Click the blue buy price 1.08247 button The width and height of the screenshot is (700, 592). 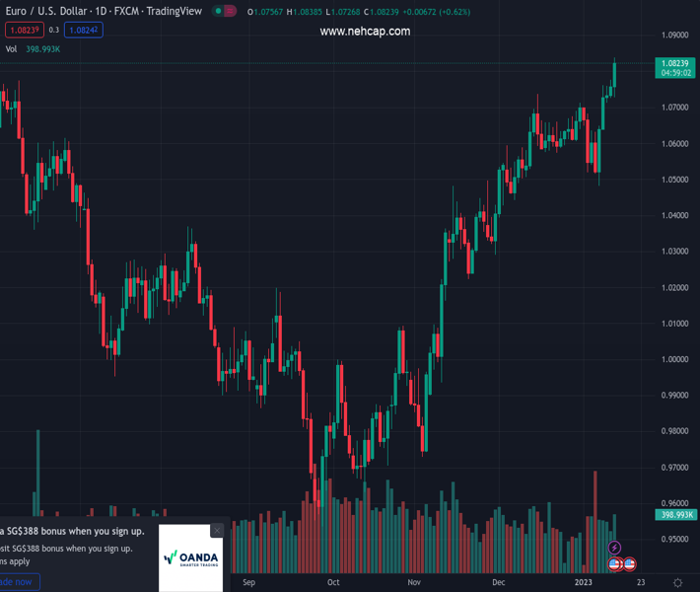pos(83,30)
